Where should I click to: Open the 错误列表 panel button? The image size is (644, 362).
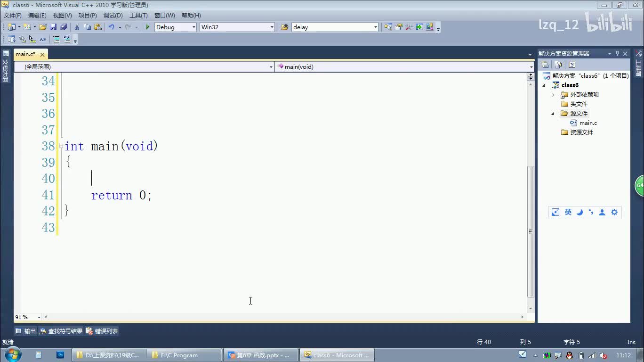(102, 331)
